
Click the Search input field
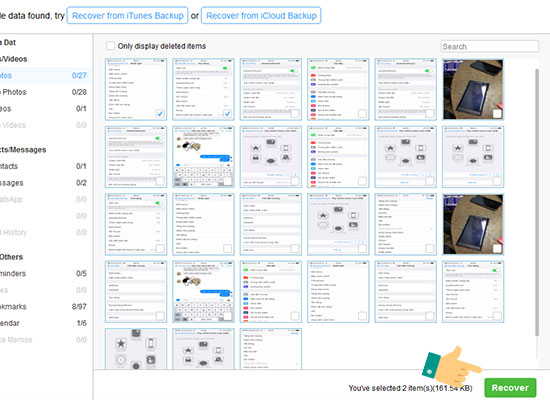coord(489,46)
